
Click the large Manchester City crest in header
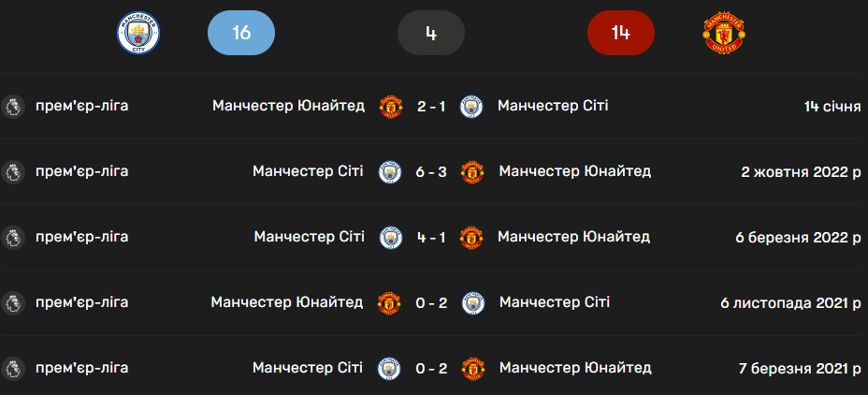click(x=138, y=34)
